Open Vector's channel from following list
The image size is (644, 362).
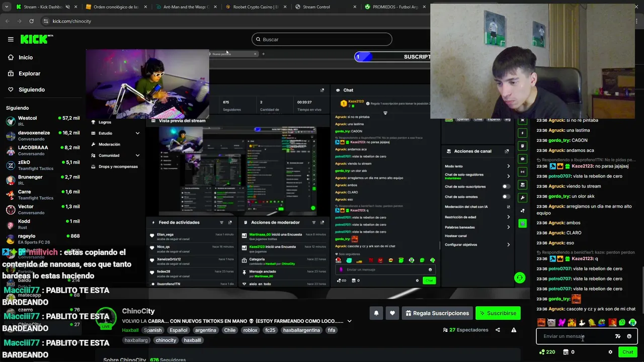tap(43, 209)
